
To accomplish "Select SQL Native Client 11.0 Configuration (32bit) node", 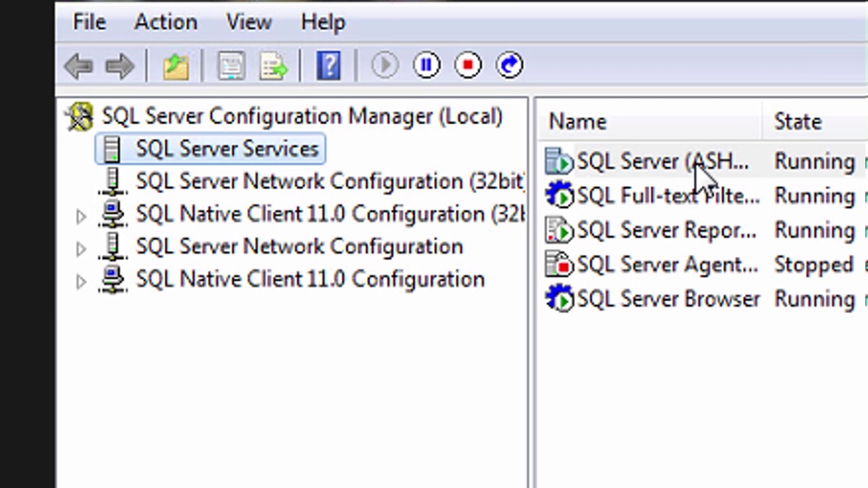I will 330,214.
